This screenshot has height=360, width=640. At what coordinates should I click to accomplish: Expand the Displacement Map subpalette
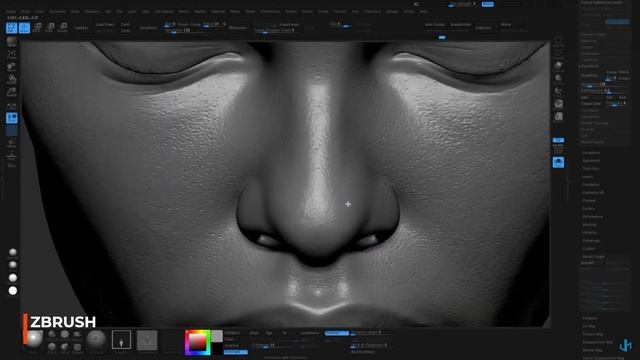tap(598, 342)
